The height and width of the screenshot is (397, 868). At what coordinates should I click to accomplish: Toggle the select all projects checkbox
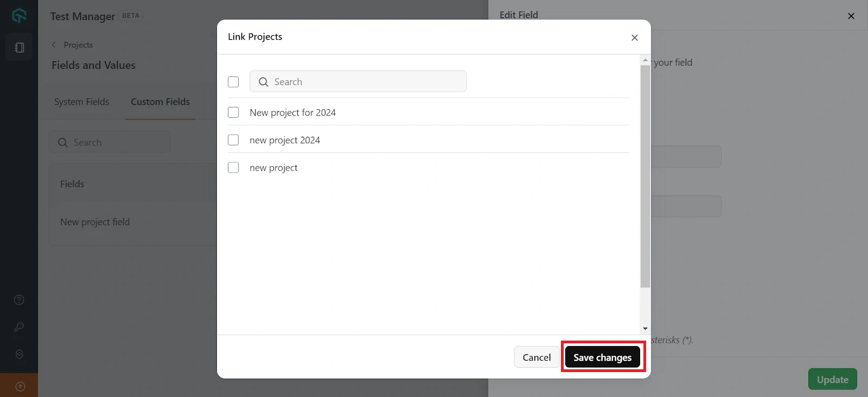pos(233,82)
